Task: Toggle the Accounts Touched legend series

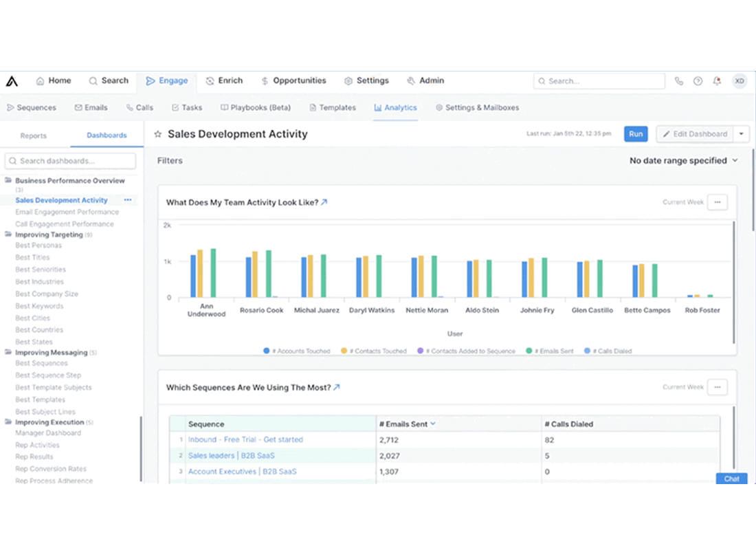Action: pyautogui.click(x=297, y=351)
